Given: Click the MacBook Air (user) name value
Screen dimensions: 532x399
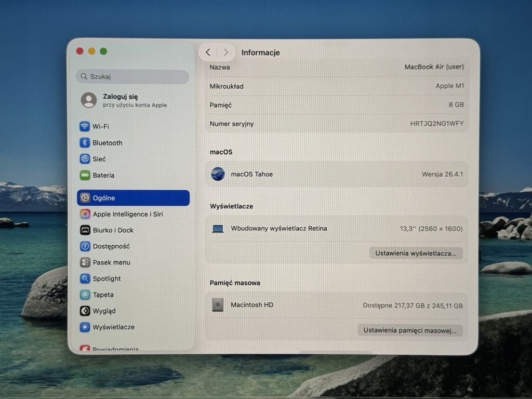Looking at the screenshot, I should (434, 67).
